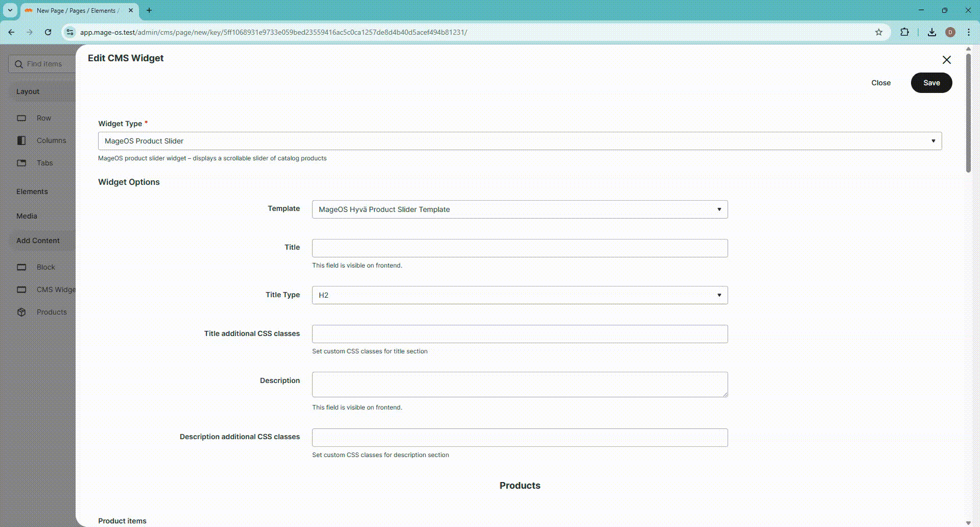The height and width of the screenshot is (527, 980).
Task: Bookmark the page with the star icon
Action: pos(878,32)
